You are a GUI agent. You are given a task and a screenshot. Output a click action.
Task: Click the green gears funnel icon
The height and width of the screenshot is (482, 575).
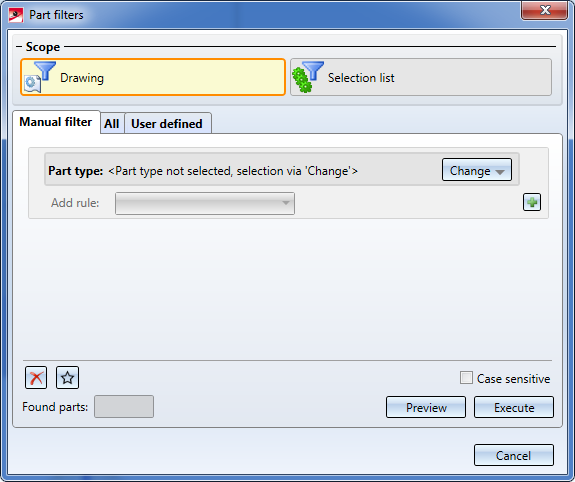click(x=307, y=76)
